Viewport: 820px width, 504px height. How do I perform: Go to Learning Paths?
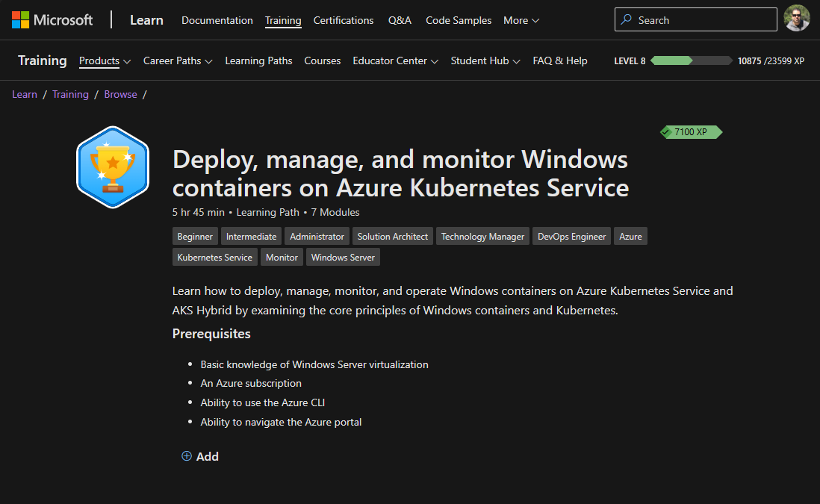(x=258, y=61)
